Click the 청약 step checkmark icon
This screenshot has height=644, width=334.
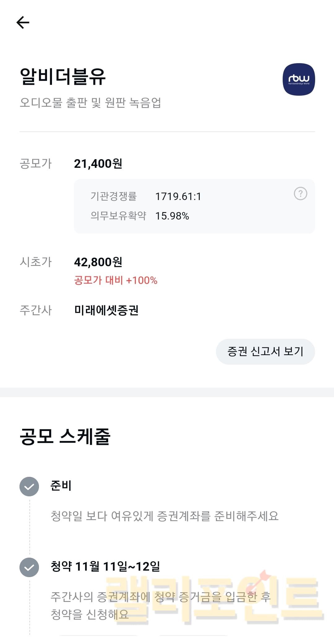[x=29, y=567]
